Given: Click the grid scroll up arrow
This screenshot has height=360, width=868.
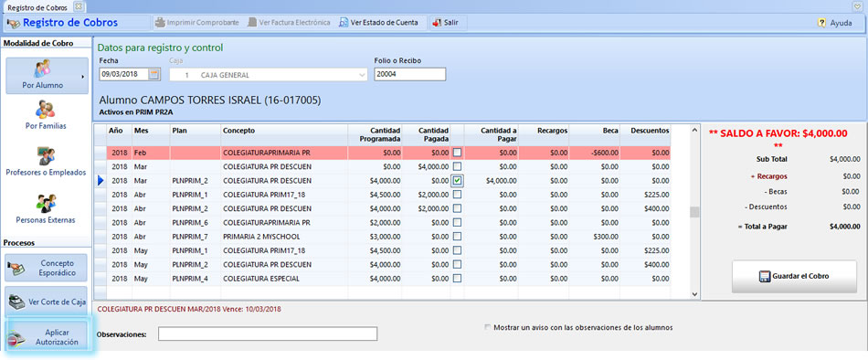Looking at the screenshot, I should point(694,130).
